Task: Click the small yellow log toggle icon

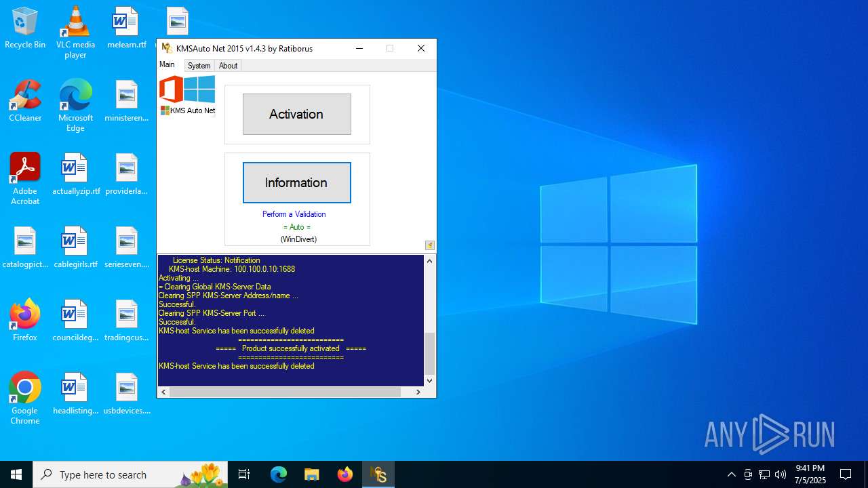Action: 430,245
